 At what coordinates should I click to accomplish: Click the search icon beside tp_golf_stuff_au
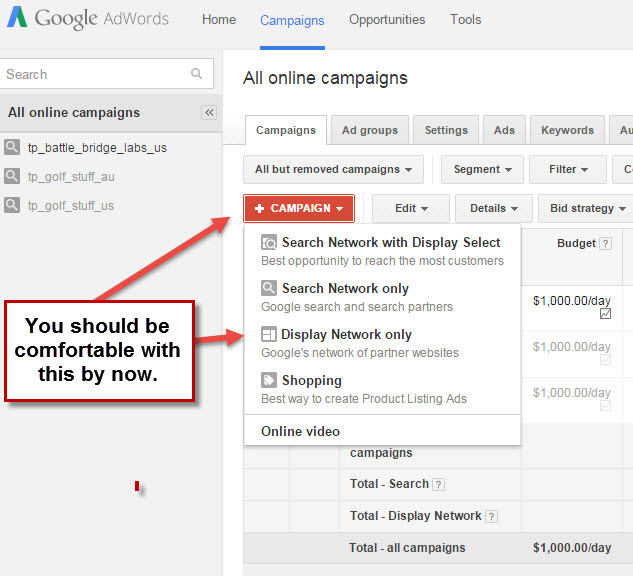pyautogui.click(x=12, y=176)
